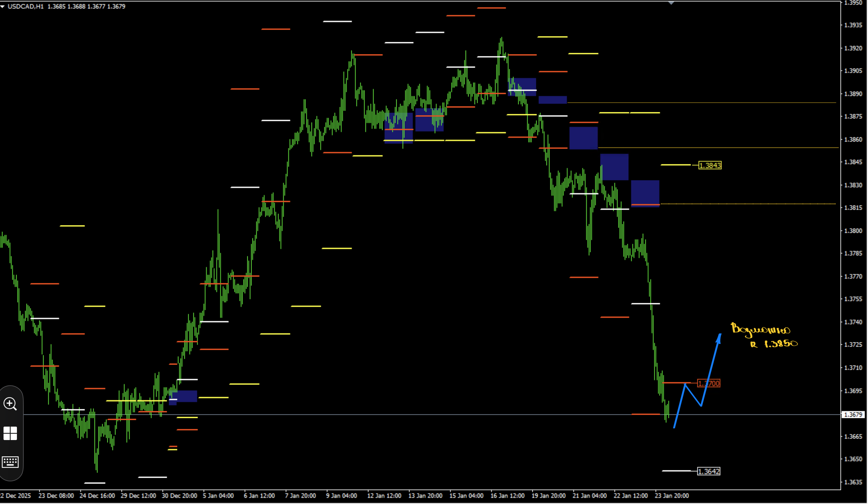
Task: Click the 1.3920 price scale value
Action: (x=853, y=48)
